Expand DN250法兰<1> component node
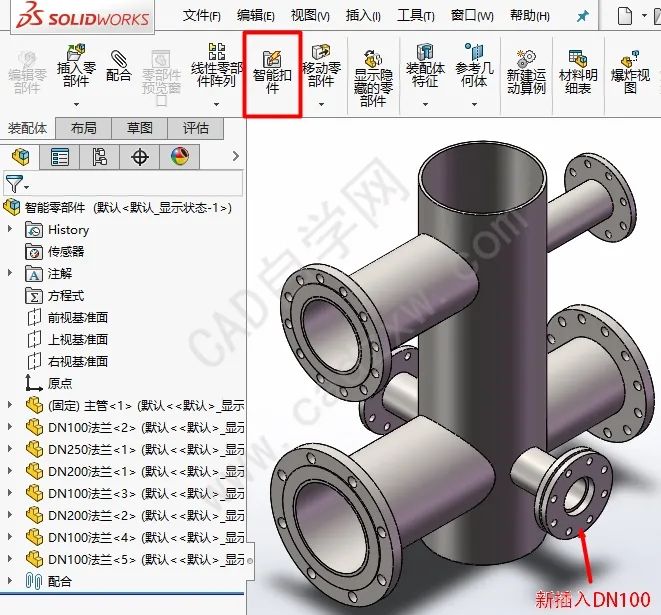Viewport: 661px width, 615px height. pyautogui.click(x=10, y=448)
